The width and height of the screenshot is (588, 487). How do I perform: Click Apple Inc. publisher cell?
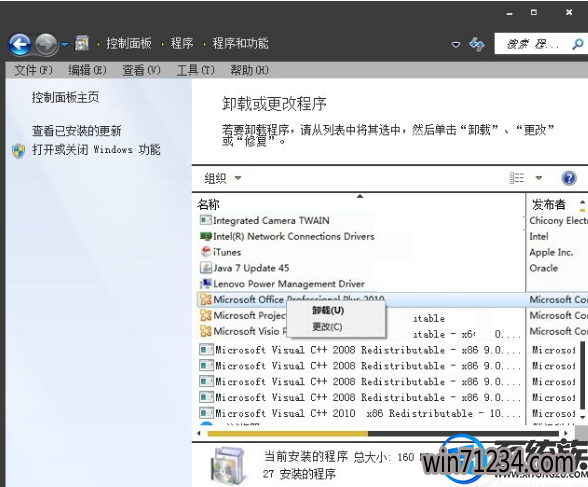tap(551, 252)
